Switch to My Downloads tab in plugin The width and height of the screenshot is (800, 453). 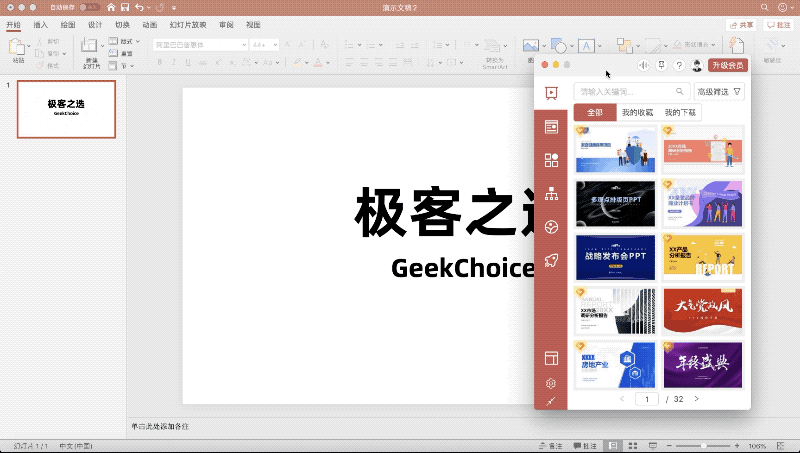(680, 112)
